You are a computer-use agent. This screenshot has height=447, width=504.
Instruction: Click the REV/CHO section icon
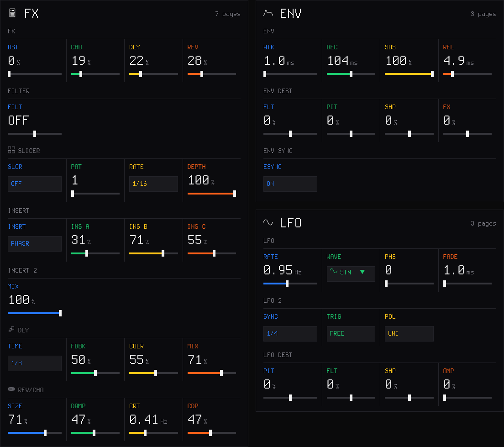pyautogui.click(x=11, y=389)
